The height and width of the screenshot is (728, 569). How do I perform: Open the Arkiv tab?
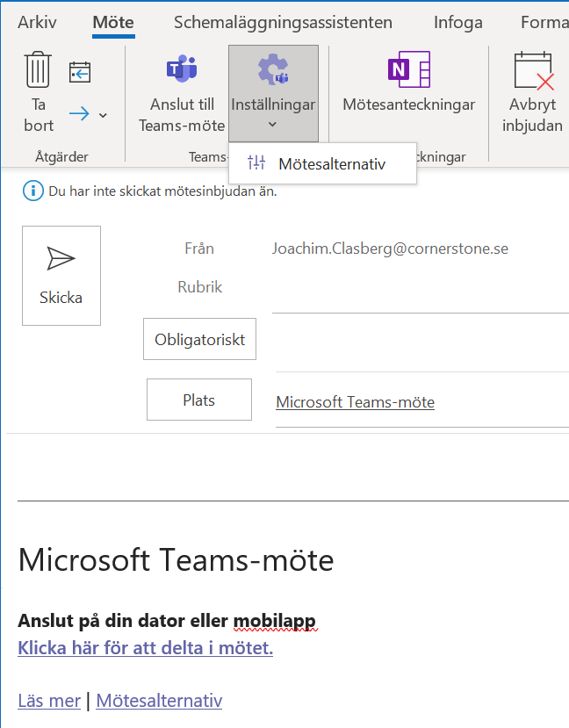[x=37, y=22]
